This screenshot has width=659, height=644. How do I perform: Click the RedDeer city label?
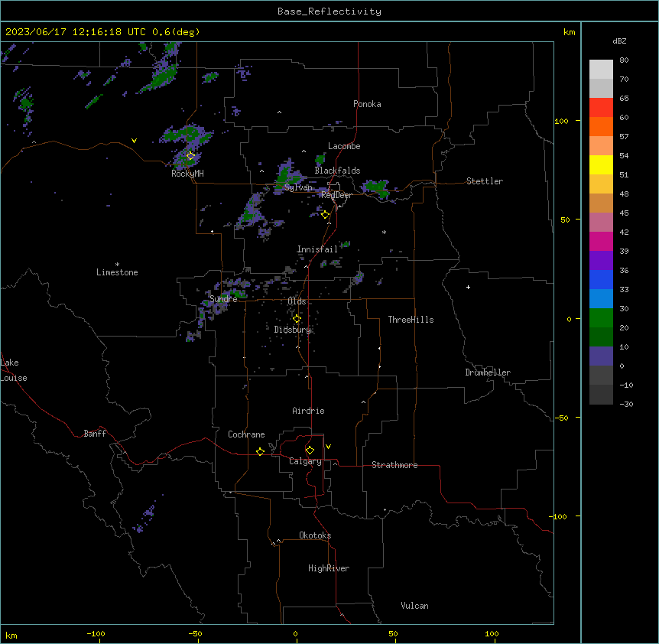(336, 195)
